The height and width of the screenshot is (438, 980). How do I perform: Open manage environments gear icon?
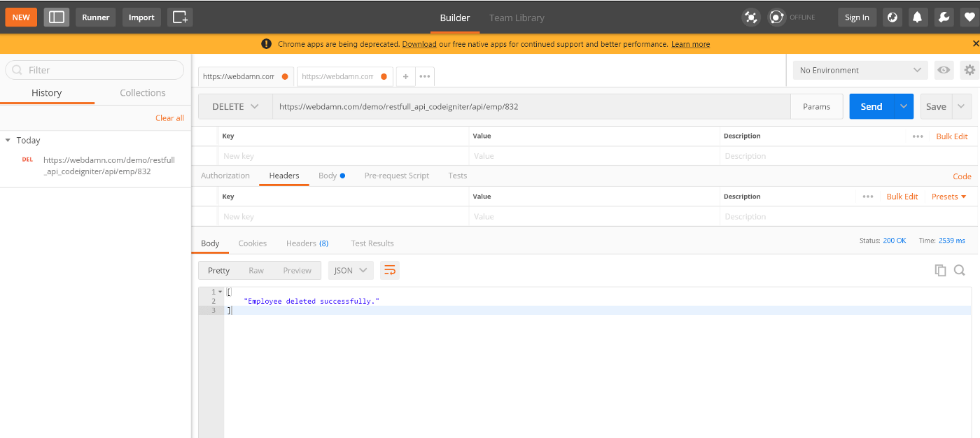(969, 70)
